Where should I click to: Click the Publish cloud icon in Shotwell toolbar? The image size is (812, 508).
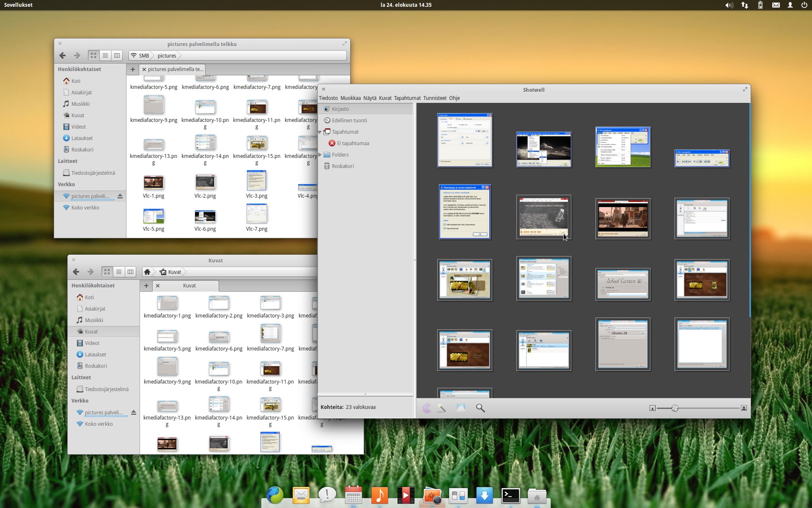tap(461, 408)
